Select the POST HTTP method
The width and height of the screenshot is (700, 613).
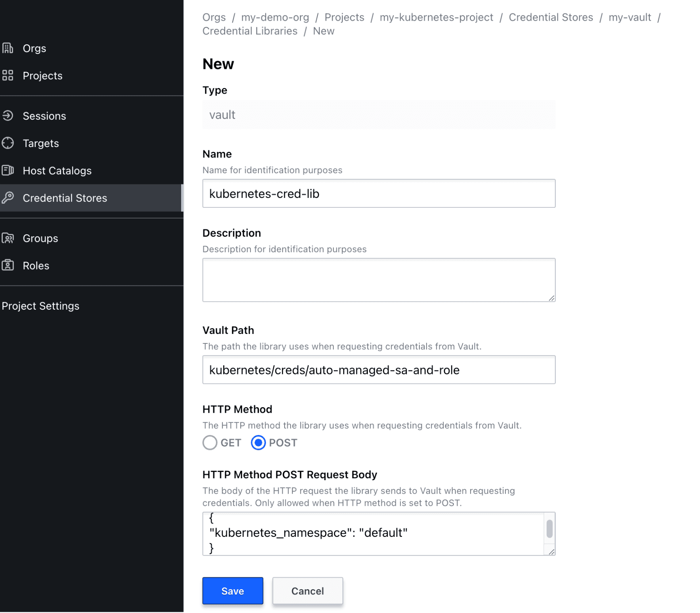coord(258,443)
